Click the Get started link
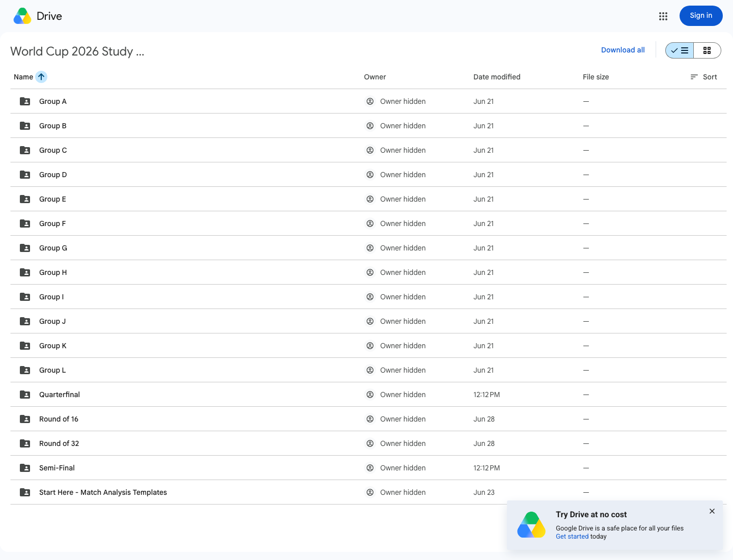733x560 pixels. pyautogui.click(x=572, y=537)
